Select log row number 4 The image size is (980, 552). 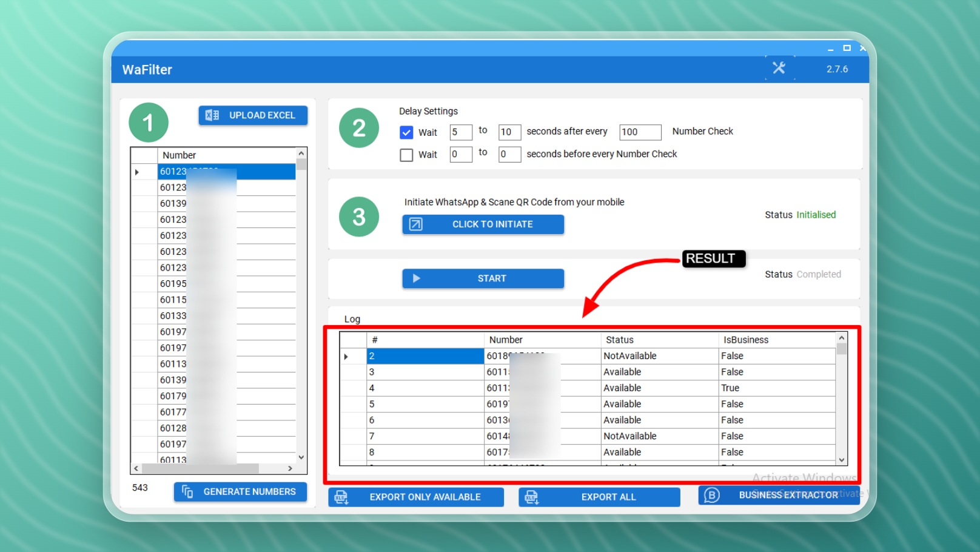coord(425,388)
